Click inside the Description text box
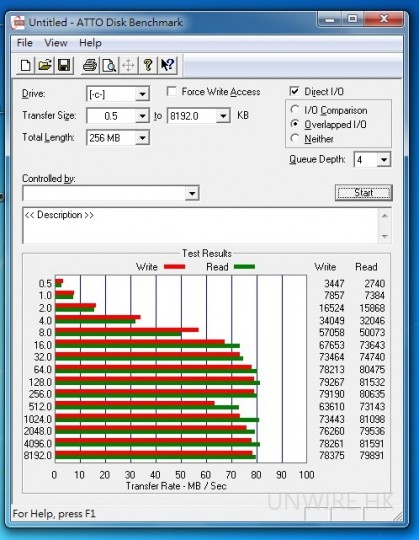Screen dimensions: 419x540 [x=200, y=225]
